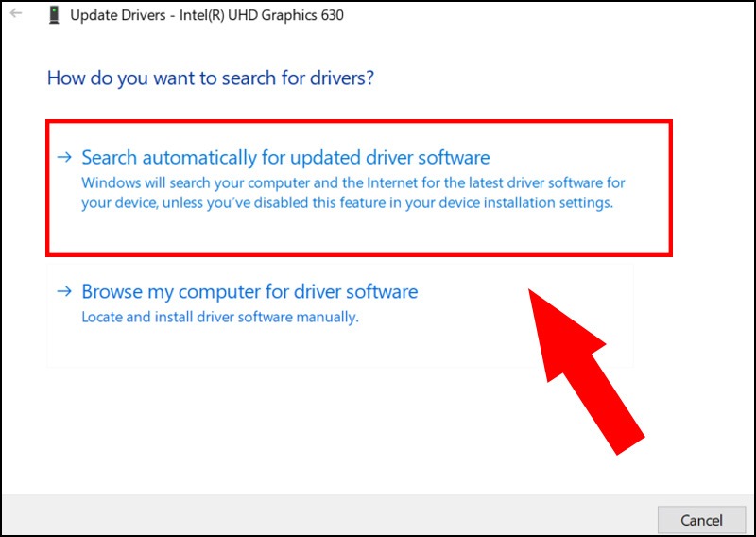
Task: Click the arrow icon beside Browse my computer
Action: 64,291
